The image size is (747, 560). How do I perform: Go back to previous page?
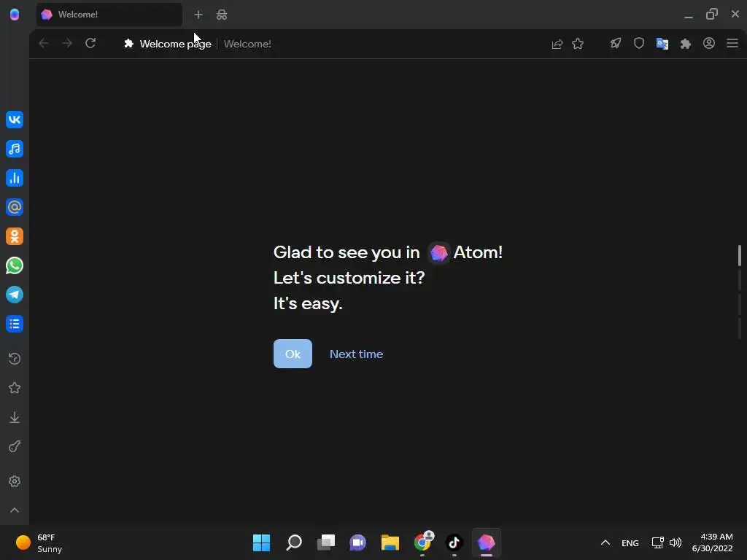(43, 43)
